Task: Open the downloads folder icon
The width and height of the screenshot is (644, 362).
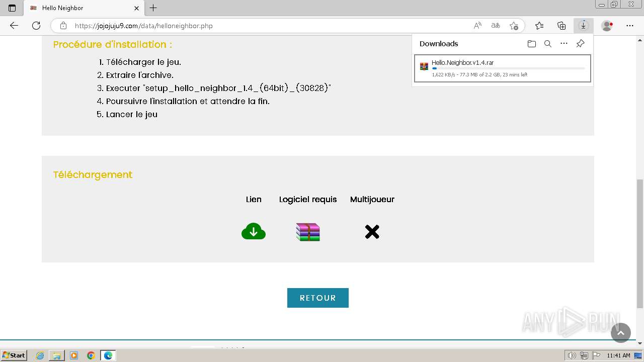Action: pyautogui.click(x=532, y=44)
